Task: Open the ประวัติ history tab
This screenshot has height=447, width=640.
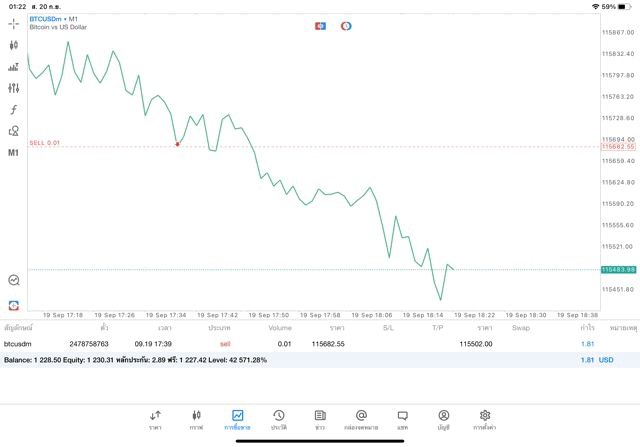Action: point(279,420)
